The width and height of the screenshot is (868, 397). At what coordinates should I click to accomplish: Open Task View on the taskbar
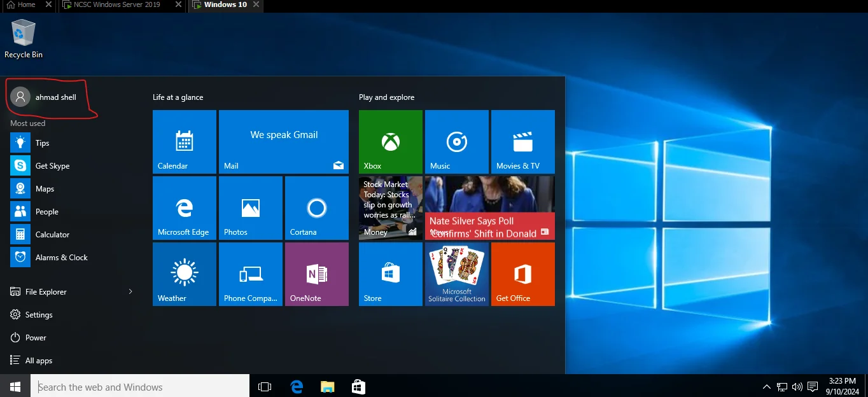265,386
